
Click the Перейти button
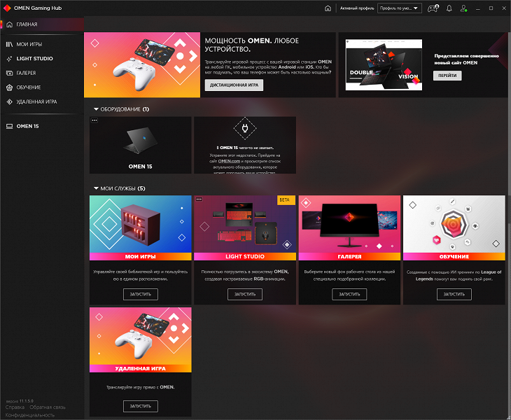(447, 76)
